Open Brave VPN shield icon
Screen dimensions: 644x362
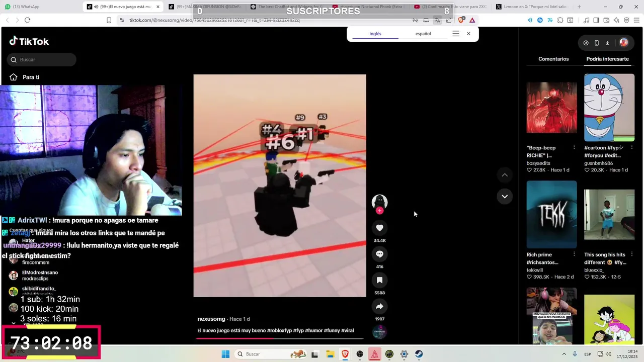[x=626, y=20]
